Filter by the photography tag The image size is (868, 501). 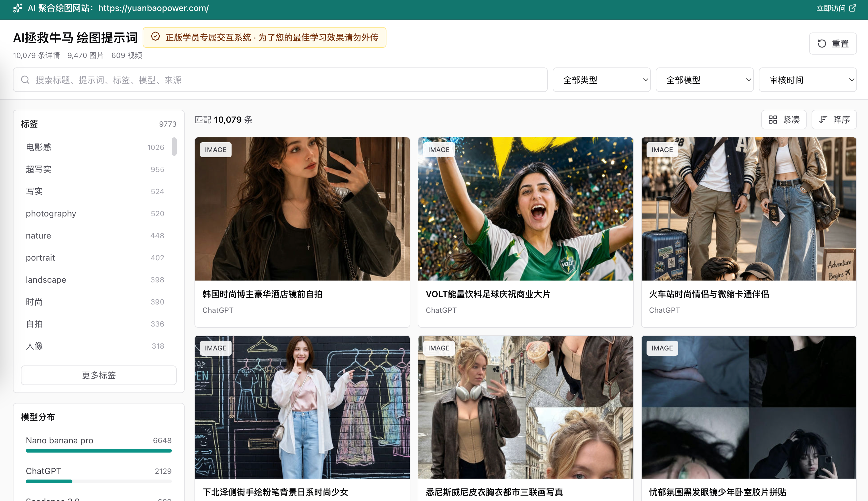95,213
